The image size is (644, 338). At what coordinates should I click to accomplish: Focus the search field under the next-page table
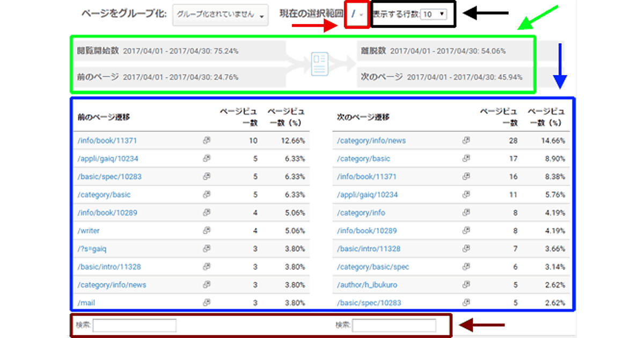click(x=394, y=325)
